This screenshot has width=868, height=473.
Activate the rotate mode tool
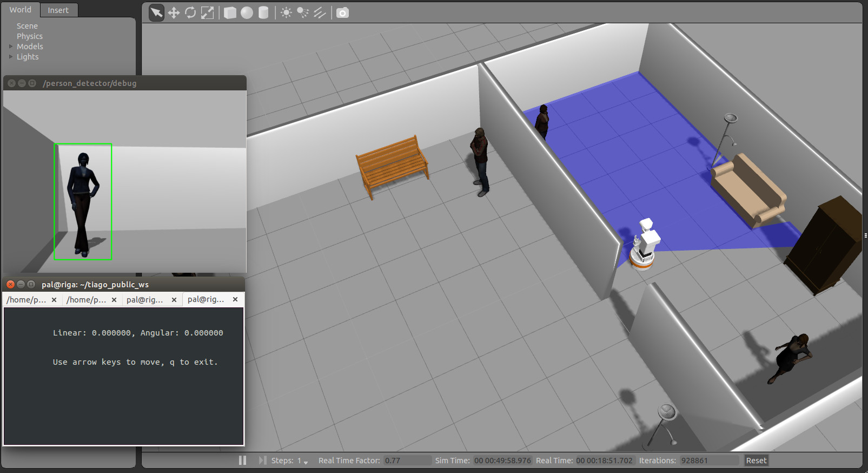pos(190,12)
